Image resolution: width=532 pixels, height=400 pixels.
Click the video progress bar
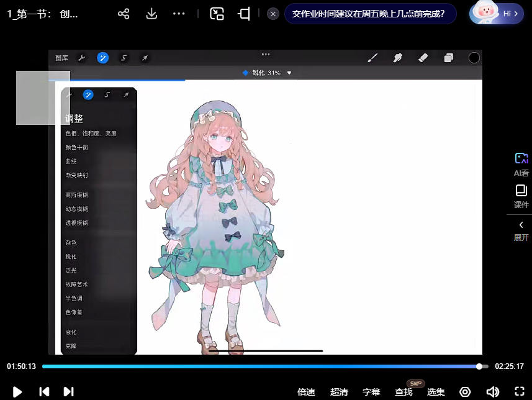click(261, 366)
